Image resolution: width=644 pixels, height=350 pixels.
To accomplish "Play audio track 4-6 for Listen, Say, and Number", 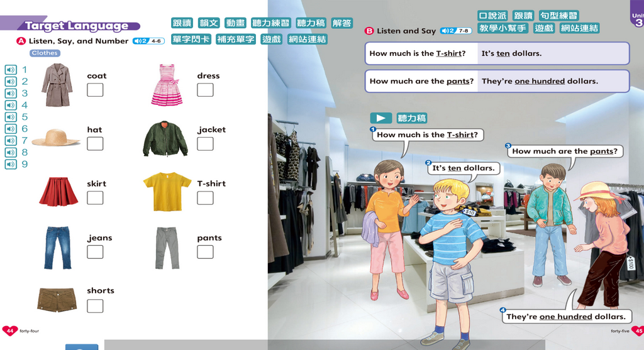I will tap(148, 41).
